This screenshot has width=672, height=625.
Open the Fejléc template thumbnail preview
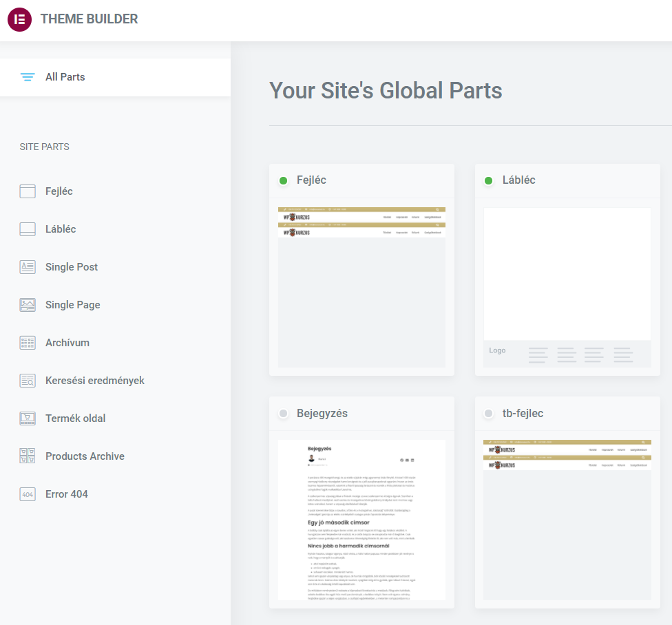pos(361,287)
